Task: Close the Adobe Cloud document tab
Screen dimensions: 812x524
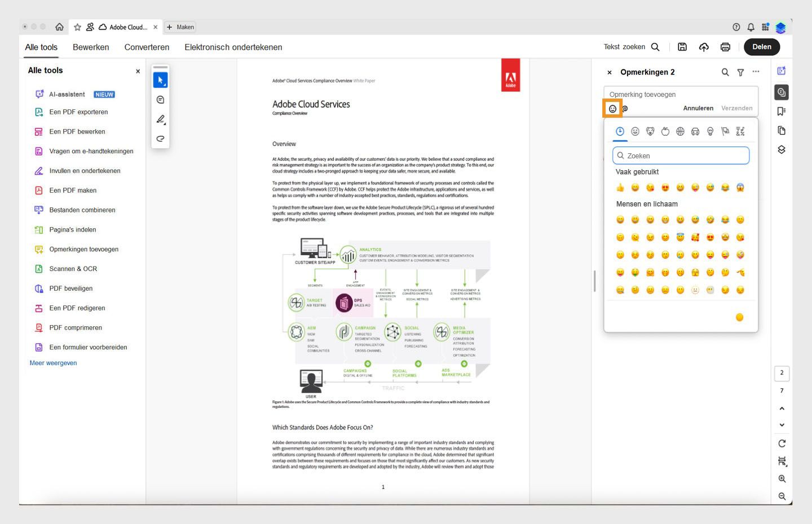Action: click(156, 27)
